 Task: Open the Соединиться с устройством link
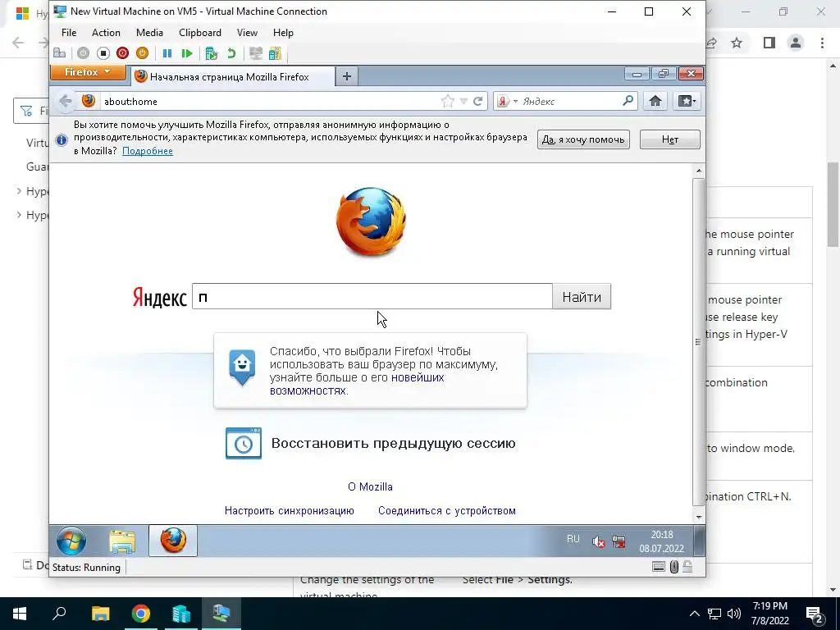[447, 511]
